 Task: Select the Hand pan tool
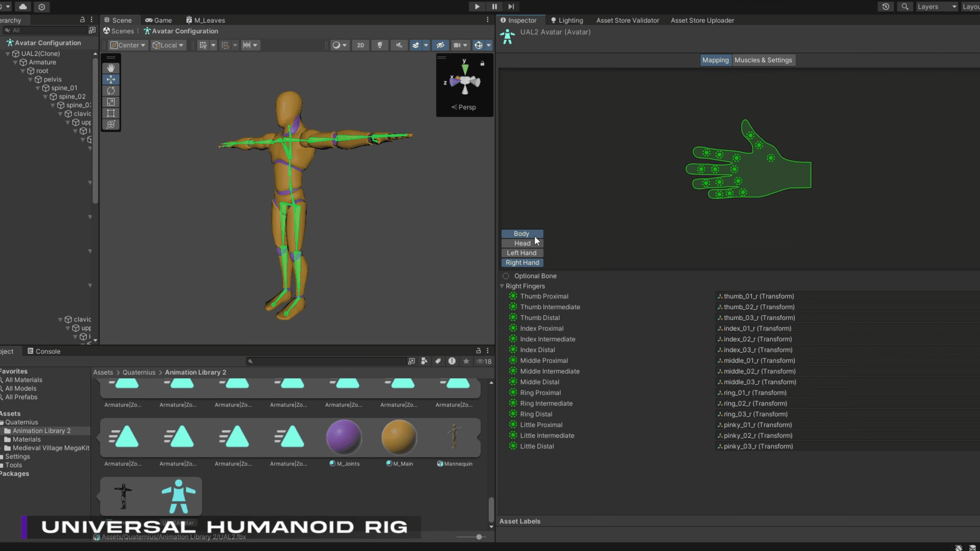(111, 68)
